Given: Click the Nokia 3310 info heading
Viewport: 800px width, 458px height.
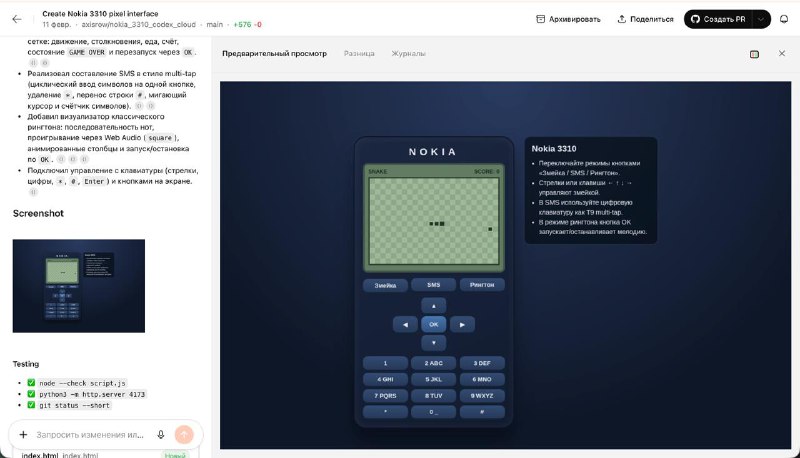Looking at the screenshot, I should [554, 148].
